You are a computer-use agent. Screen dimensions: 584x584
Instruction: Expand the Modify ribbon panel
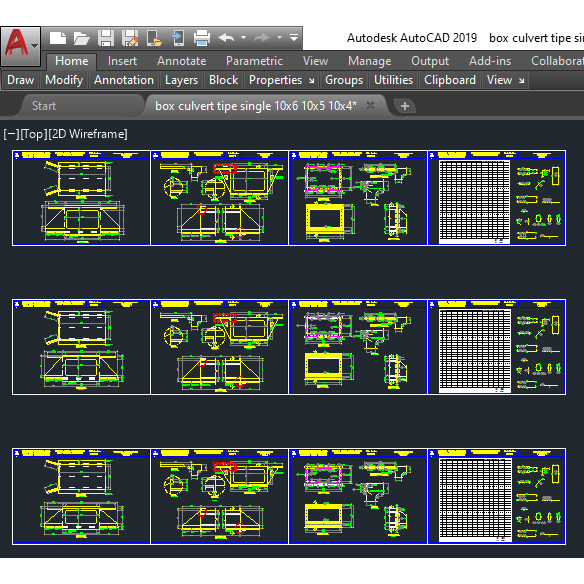64,80
